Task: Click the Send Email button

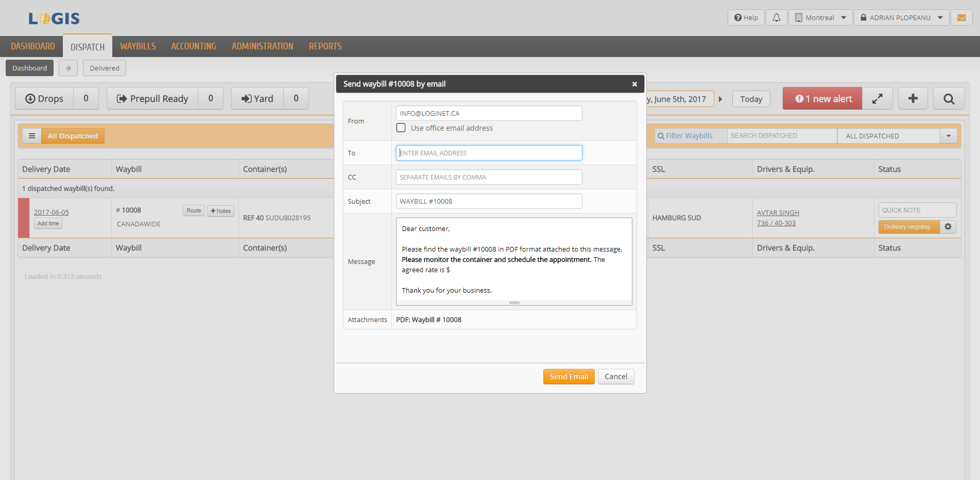Action: click(569, 377)
